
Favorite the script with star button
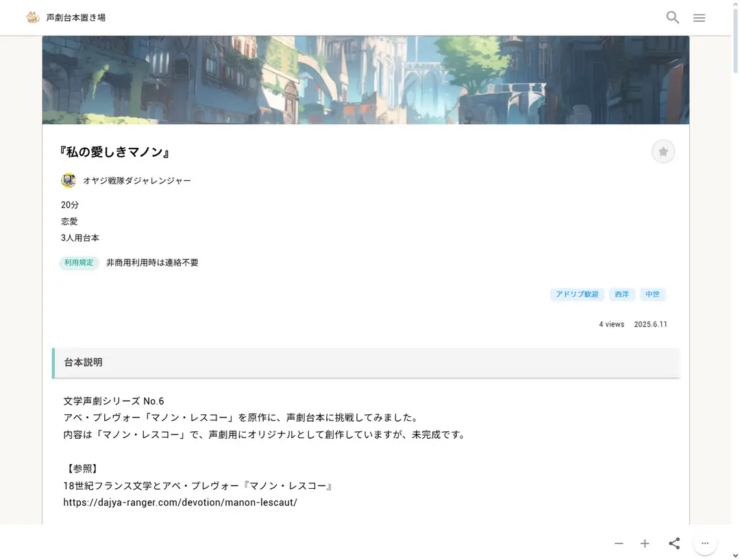click(x=663, y=152)
